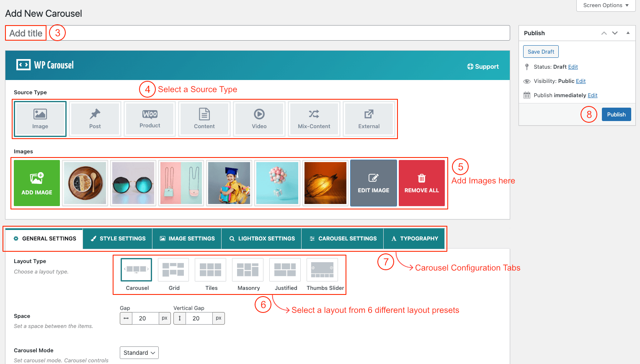
Task: Switch to the Style Settings tab
Action: pos(118,239)
